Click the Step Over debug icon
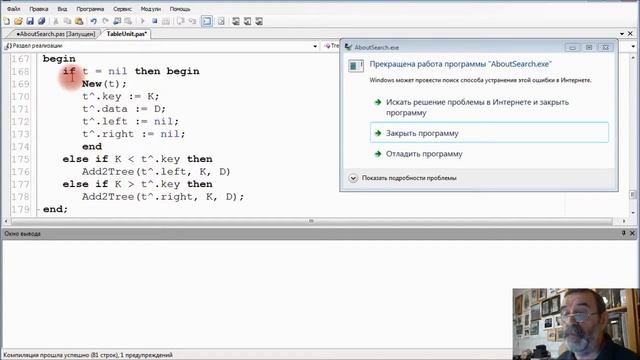Screen dimensions: 640x360 click(x=180, y=21)
